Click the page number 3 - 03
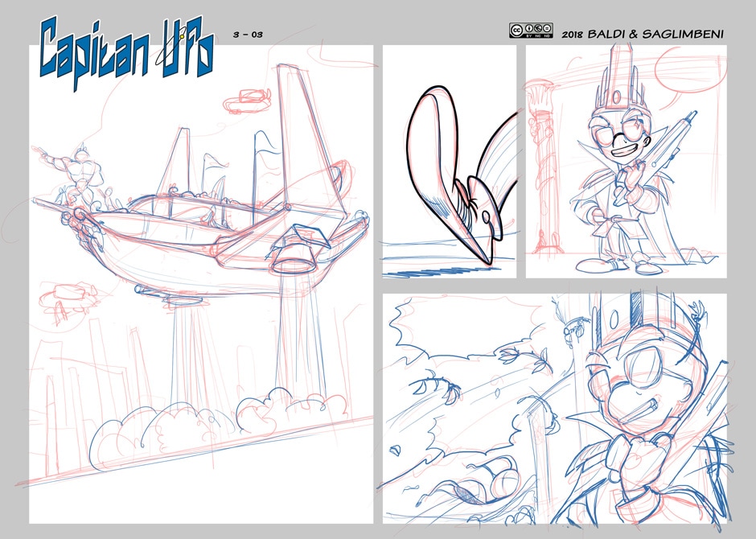 click(x=248, y=34)
